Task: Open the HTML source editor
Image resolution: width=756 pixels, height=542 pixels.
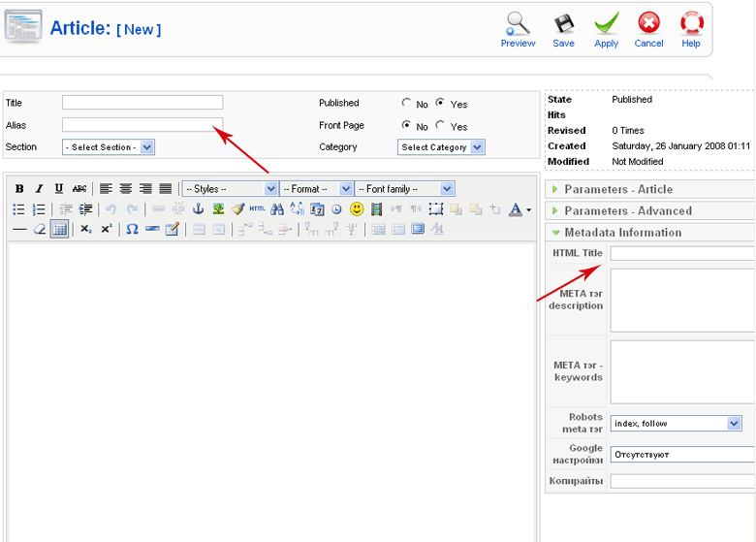Action: [258, 208]
